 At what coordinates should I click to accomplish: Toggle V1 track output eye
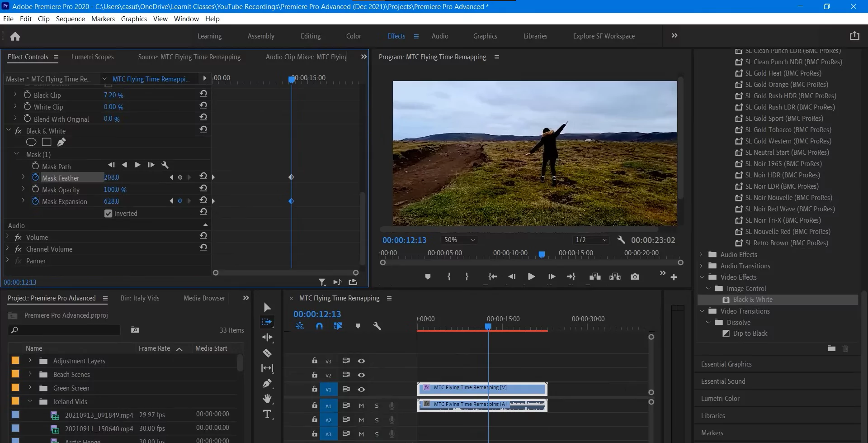[361, 389]
